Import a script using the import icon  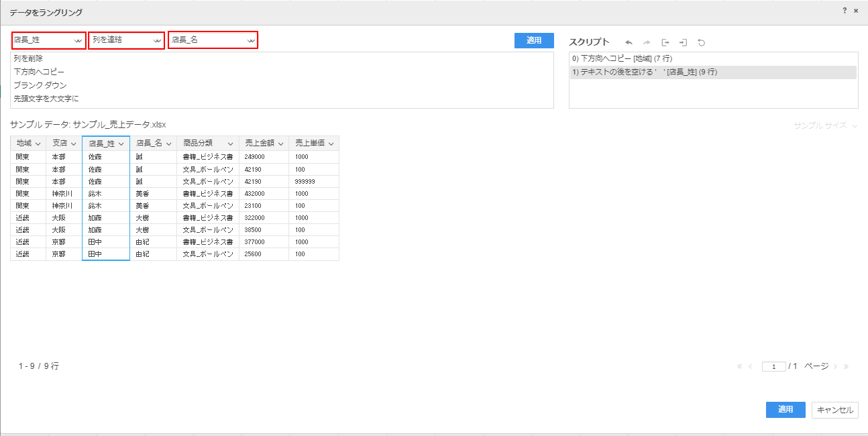[684, 42]
